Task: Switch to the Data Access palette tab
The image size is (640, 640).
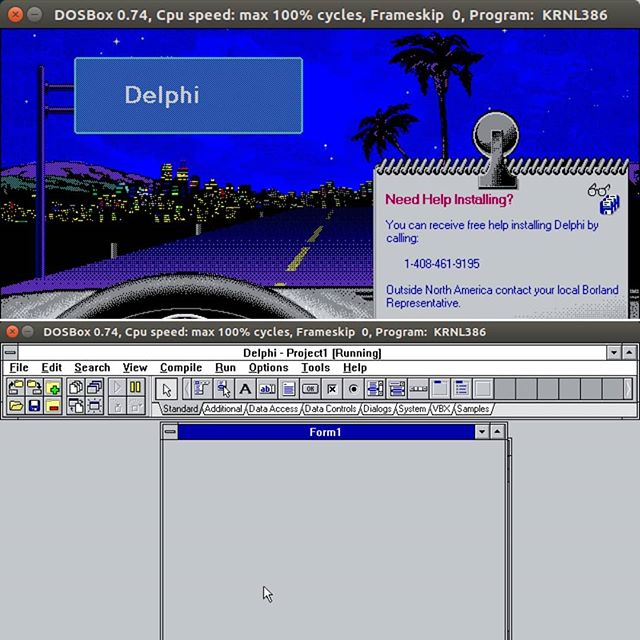Action: 273,409
